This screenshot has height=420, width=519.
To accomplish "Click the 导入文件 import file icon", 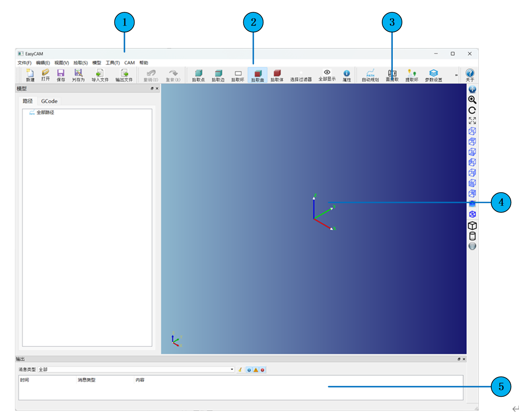I will (x=100, y=75).
